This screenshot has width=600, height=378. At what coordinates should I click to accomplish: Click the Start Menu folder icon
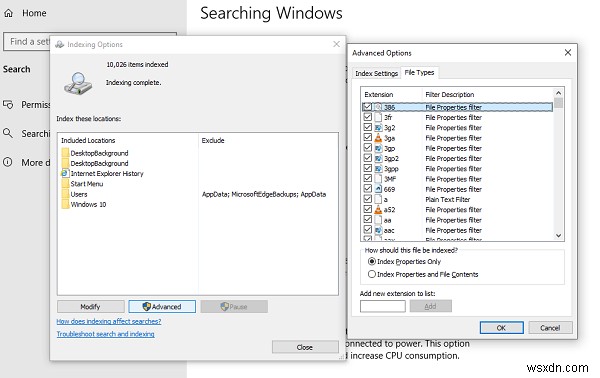point(65,184)
